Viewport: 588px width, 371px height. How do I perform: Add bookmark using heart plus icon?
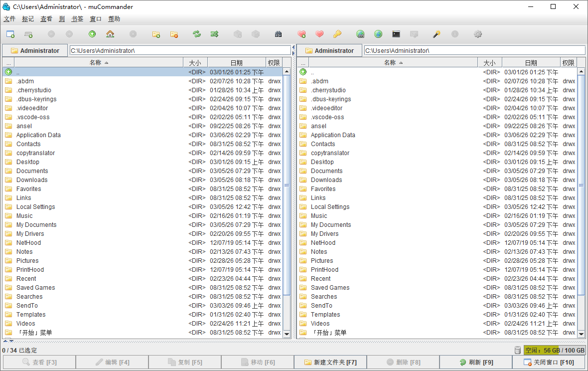(x=301, y=34)
